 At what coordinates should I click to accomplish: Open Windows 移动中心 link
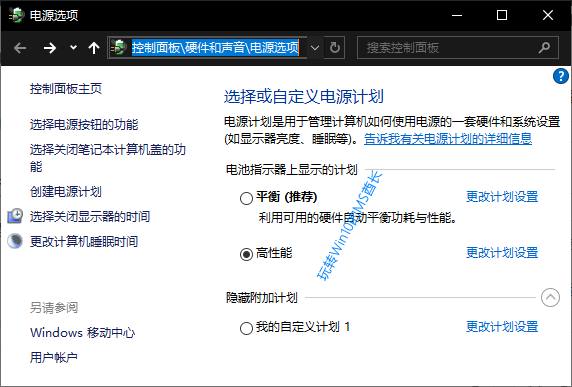point(83,333)
